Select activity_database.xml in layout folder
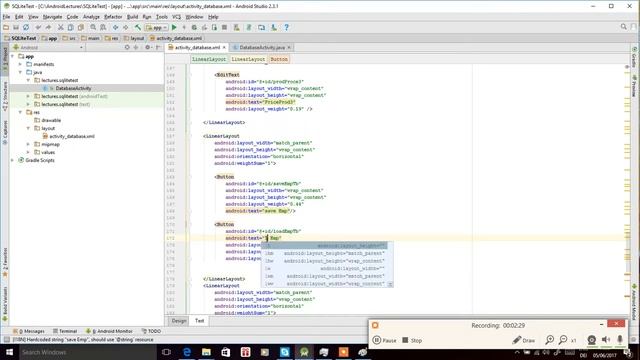Viewport: 640px width, 360px height. tap(72, 136)
